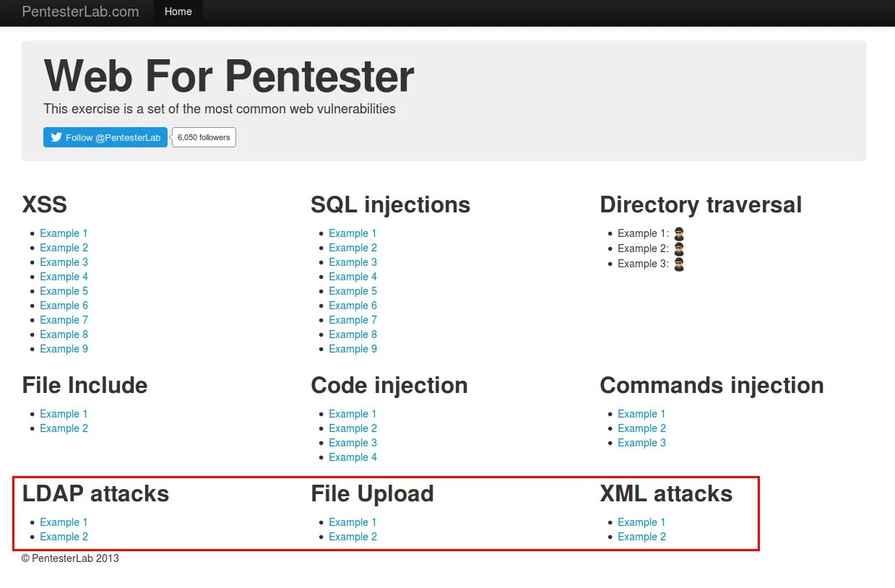This screenshot has height=588, width=895.
Task: Click the Web For Pentester heading
Action: tap(229, 75)
